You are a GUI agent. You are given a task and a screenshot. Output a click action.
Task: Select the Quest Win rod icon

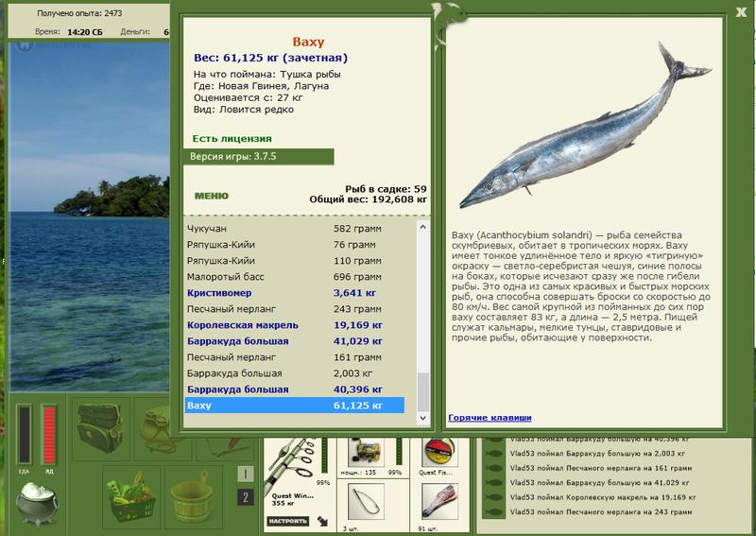291,465
